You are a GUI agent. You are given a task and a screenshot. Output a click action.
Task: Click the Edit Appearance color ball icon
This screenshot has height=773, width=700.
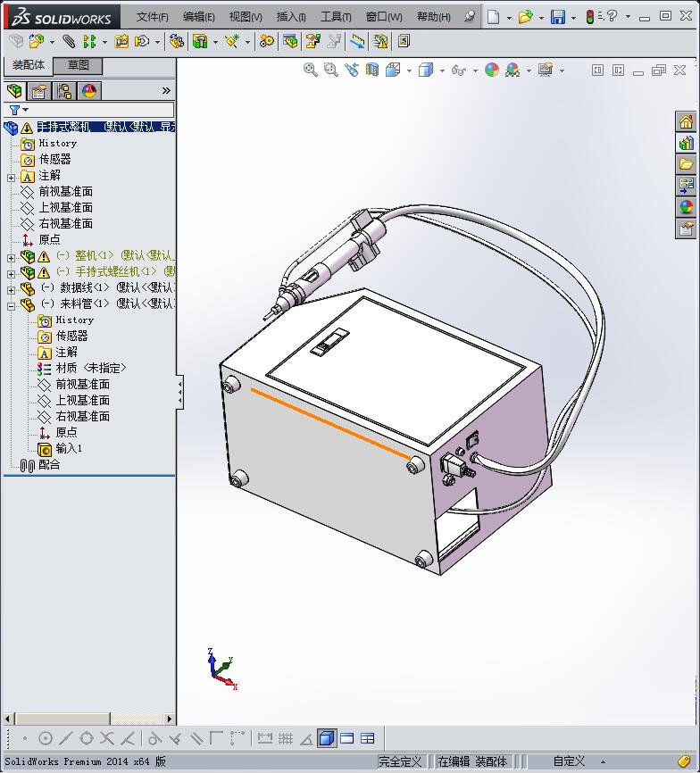point(491,70)
